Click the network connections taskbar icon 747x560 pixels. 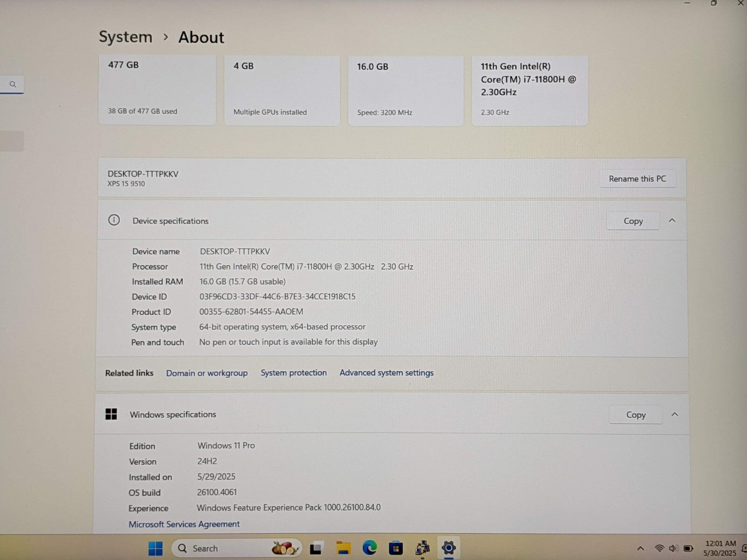coord(422,548)
